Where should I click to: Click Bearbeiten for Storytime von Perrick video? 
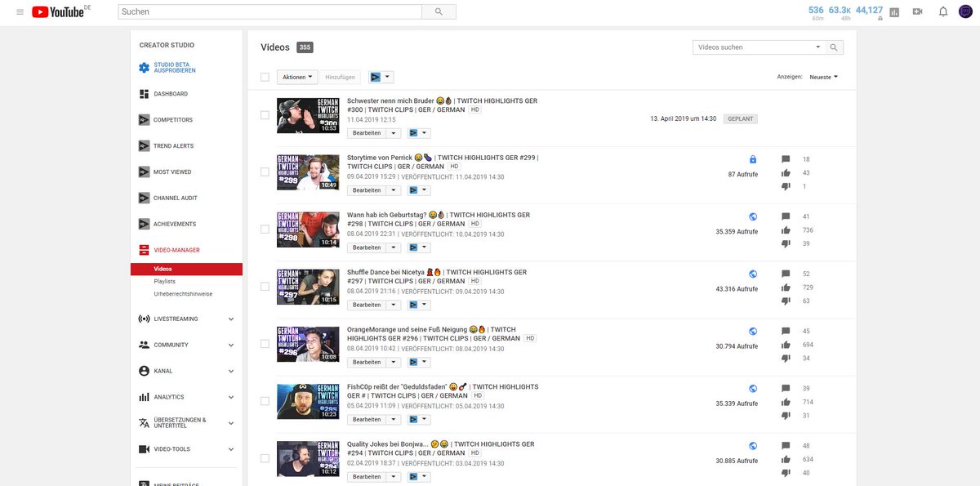click(x=367, y=190)
